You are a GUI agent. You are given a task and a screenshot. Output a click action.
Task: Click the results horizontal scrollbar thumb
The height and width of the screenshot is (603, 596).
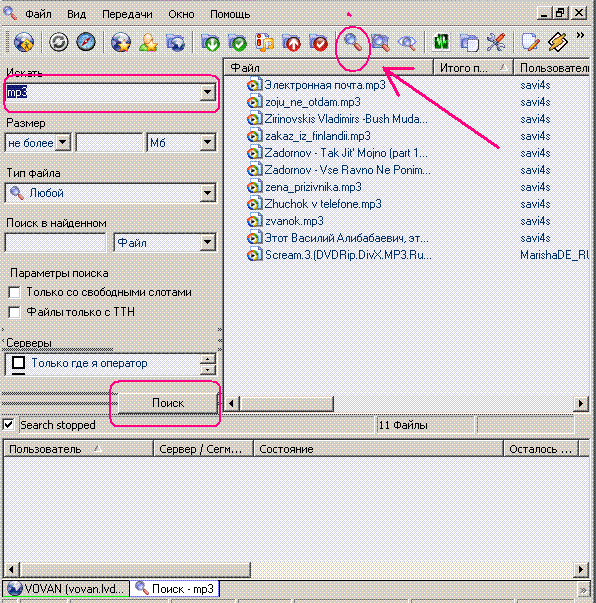click(286, 404)
